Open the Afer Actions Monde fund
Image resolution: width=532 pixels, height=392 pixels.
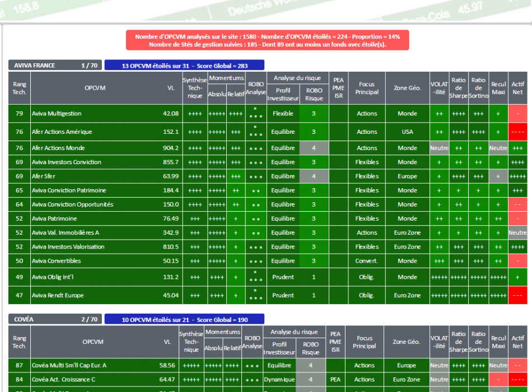[x=58, y=148]
